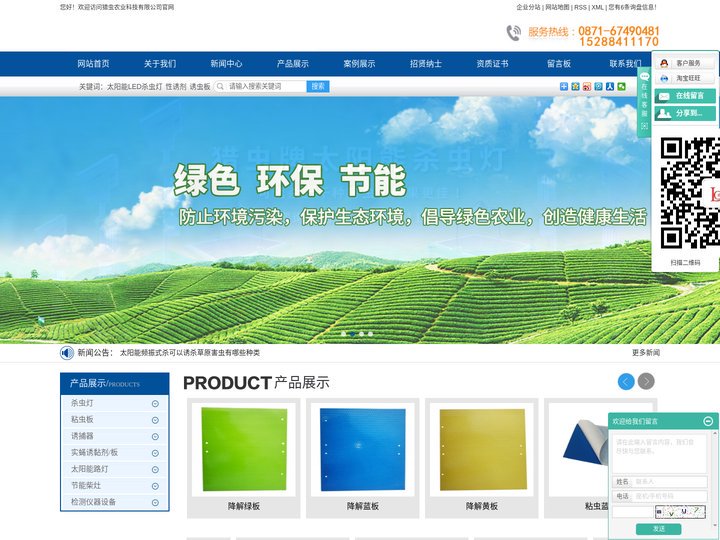Screen dimensions: 720x540
Task: Click the 更多新闻 link
Action: coord(646,353)
